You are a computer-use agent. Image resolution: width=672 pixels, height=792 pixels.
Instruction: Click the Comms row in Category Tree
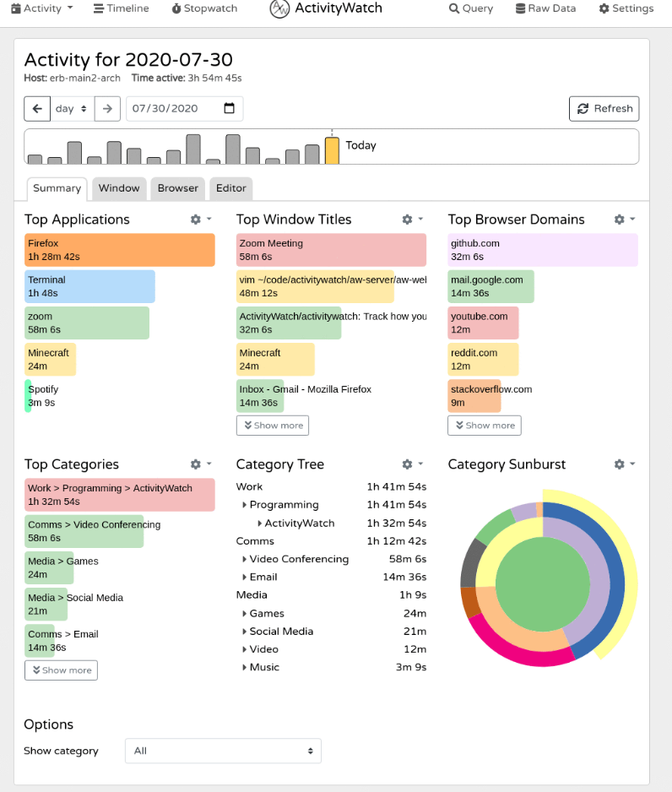[331, 541]
